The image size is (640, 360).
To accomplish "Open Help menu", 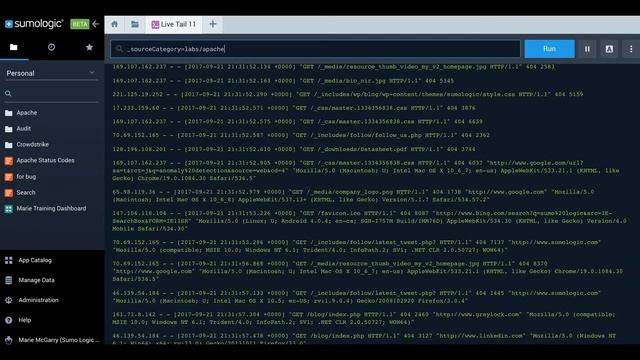I will (24, 320).
